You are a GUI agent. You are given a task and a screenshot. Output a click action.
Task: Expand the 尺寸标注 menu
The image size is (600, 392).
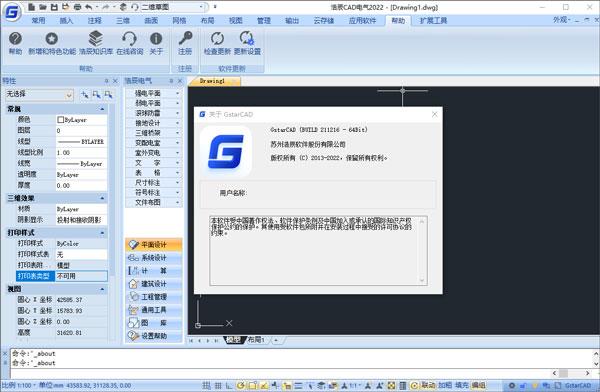click(154, 183)
